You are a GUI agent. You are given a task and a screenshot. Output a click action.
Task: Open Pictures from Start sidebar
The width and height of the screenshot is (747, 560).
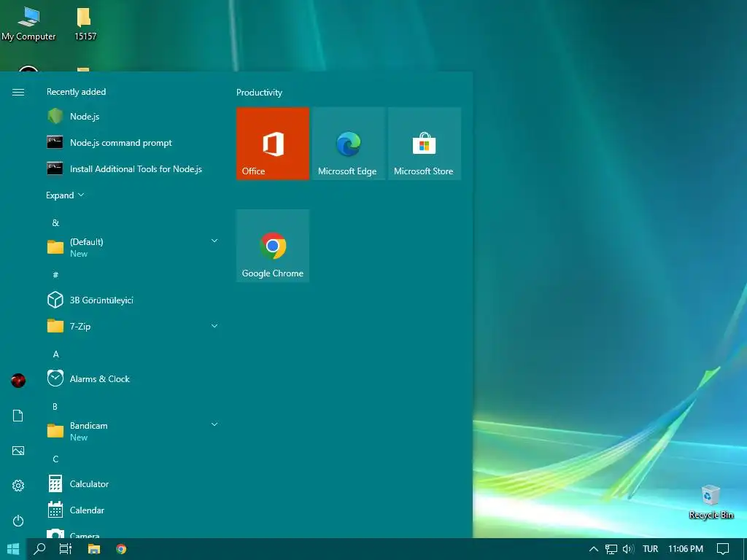pos(18,451)
